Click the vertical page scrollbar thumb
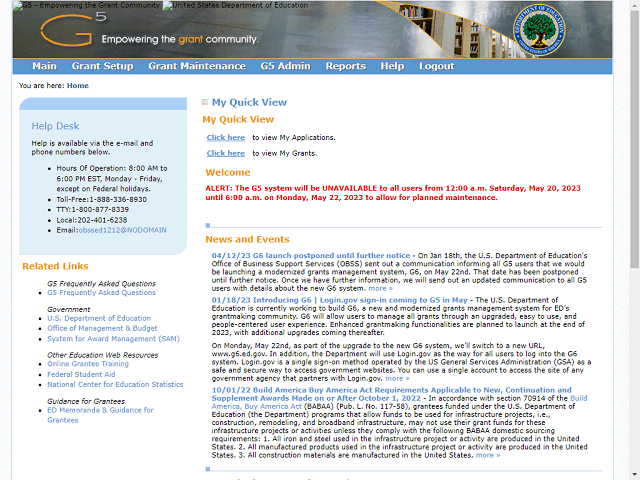 click(x=635, y=139)
